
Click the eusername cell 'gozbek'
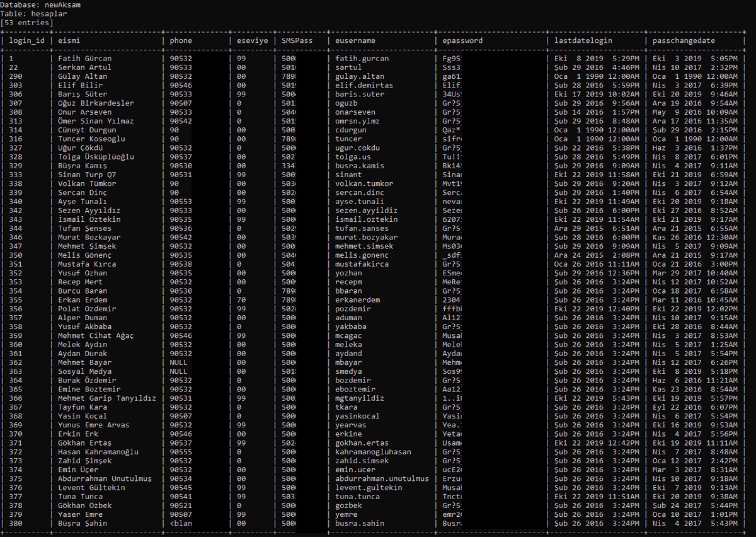(348, 505)
